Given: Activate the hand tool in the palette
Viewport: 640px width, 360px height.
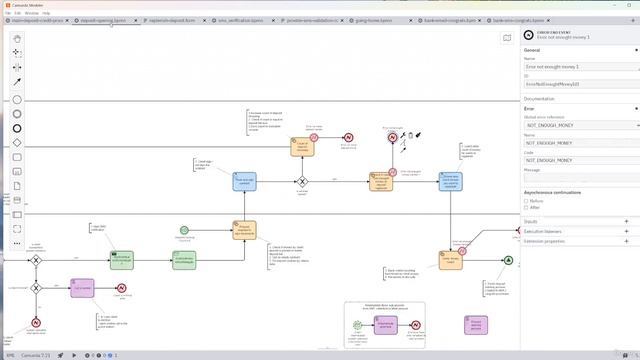Looking at the screenshot, I should 17,39.
